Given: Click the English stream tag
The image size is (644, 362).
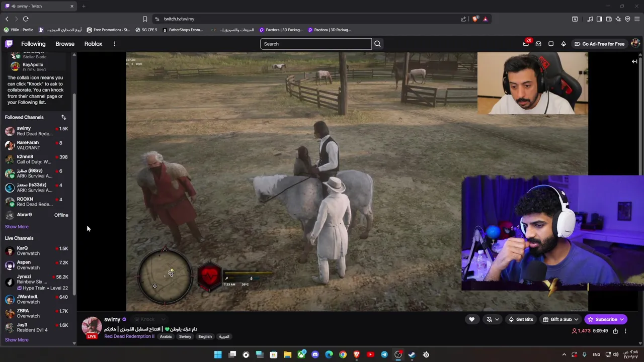Looking at the screenshot, I should (x=205, y=336).
